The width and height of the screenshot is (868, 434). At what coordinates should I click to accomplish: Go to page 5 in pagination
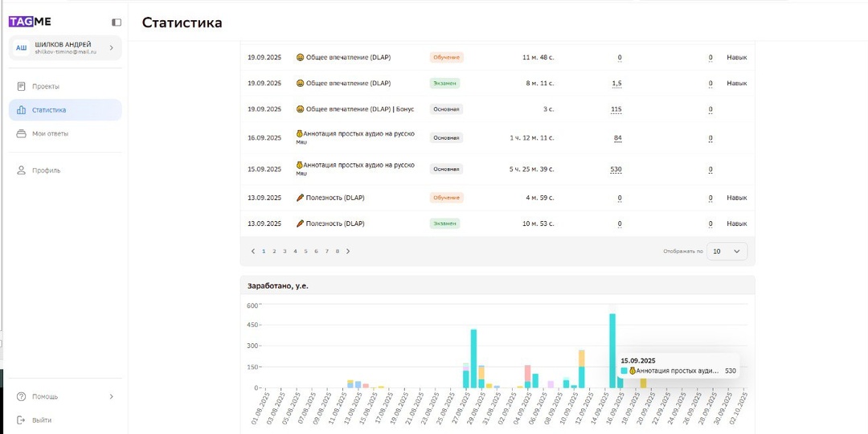pos(305,252)
